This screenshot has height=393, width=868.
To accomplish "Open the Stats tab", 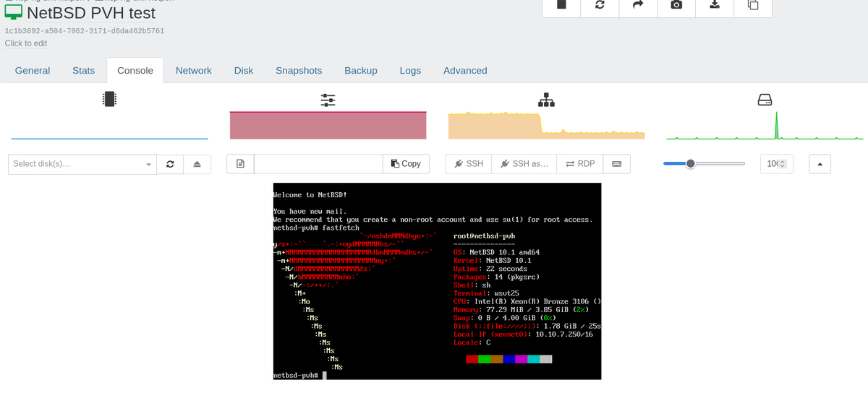I will click(x=83, y=71).
